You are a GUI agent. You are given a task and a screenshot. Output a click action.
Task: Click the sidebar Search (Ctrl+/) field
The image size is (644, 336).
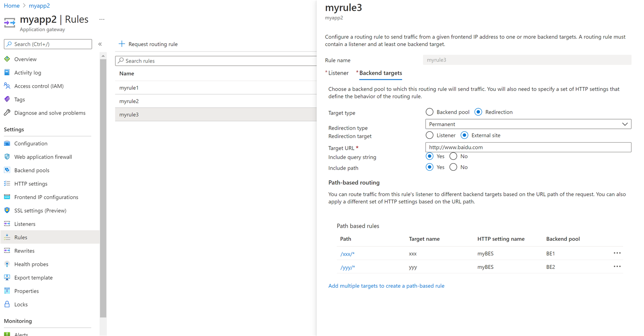tap(48, 44)
